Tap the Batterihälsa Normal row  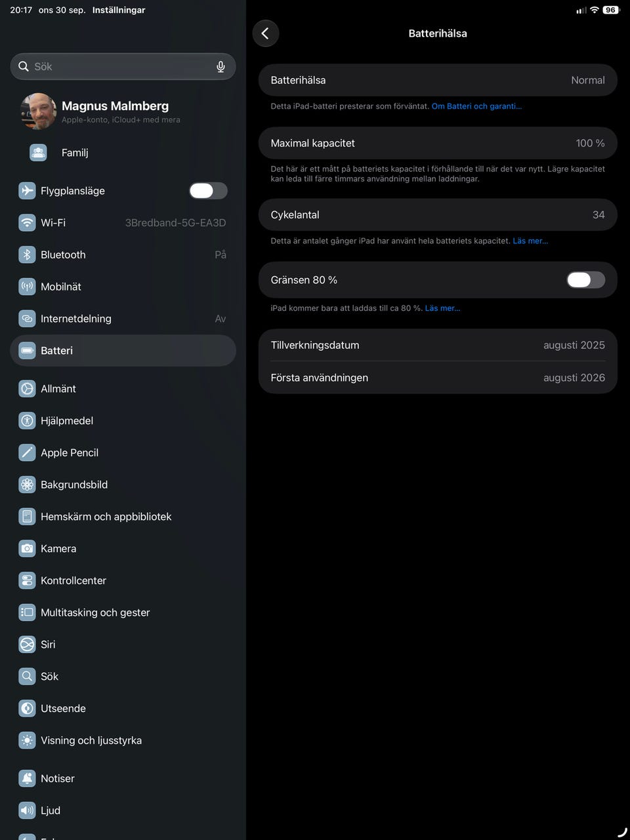tap(438, 80)
